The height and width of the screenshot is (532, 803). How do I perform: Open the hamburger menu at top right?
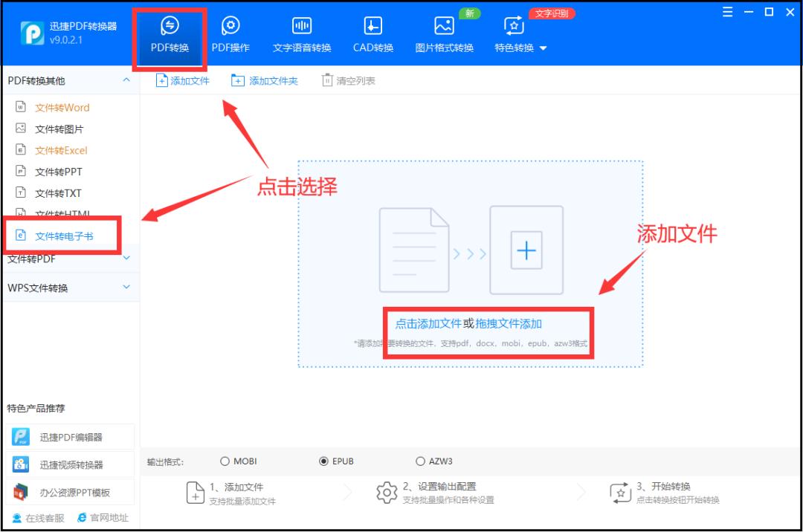coord(727,11)
